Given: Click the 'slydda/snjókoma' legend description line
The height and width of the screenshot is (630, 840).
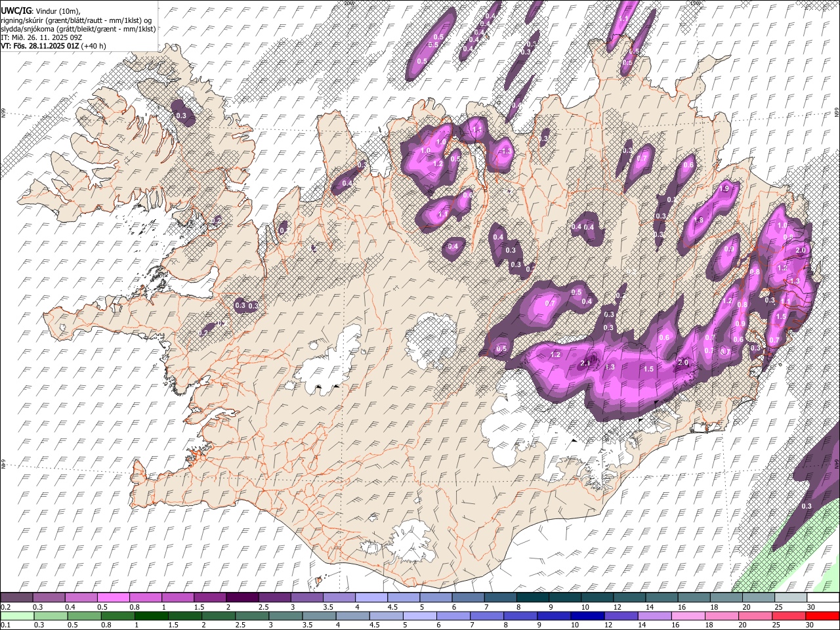Looking at the screenshot, I should pos(79,29).
